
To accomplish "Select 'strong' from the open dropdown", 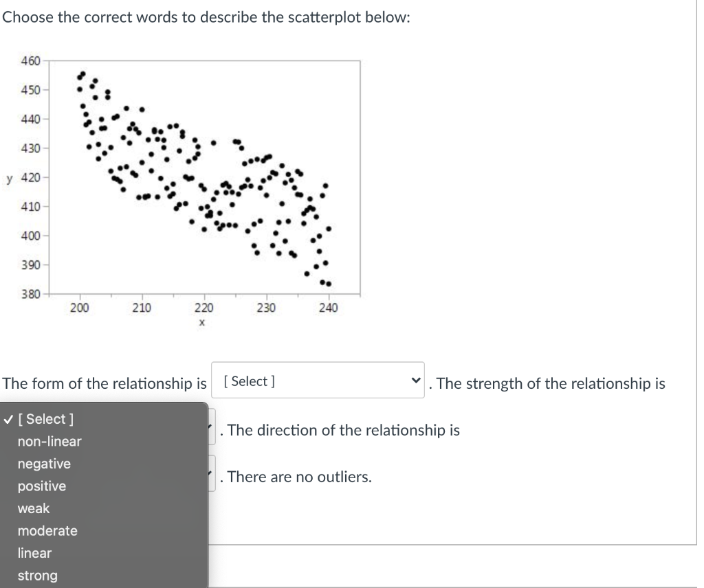I will [x=37, y=576].
